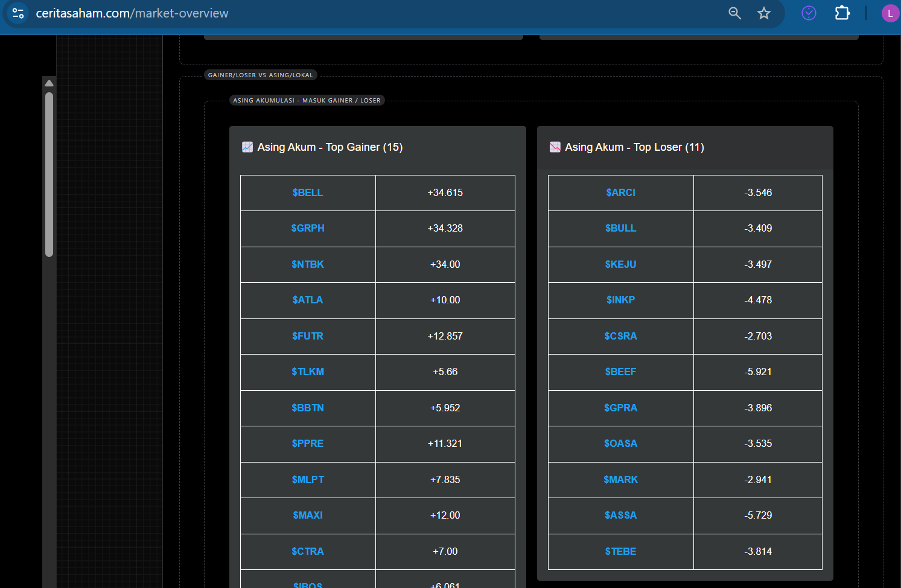
Task: Open the $OASA stock link
Action: (621, 444)
